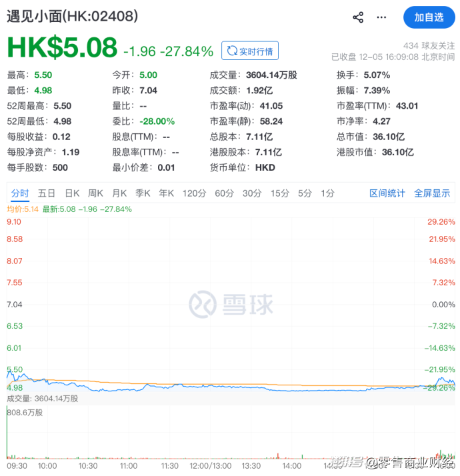This screenshot has height=476, width=460.
Task: Select the 月K chart tab
Action: 119,193
